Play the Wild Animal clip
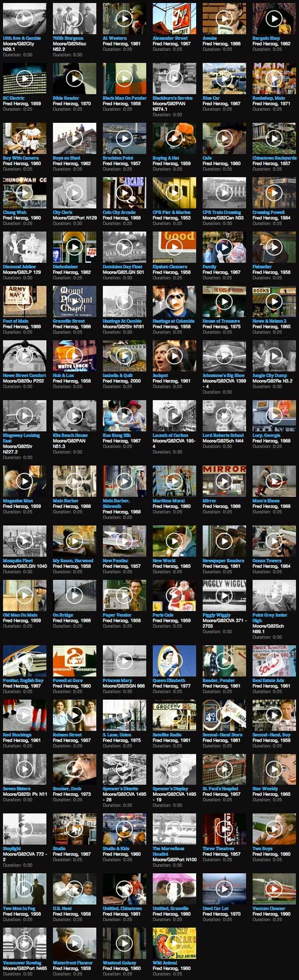This screenshot has width=299, height=980. [x=174, y=943]
